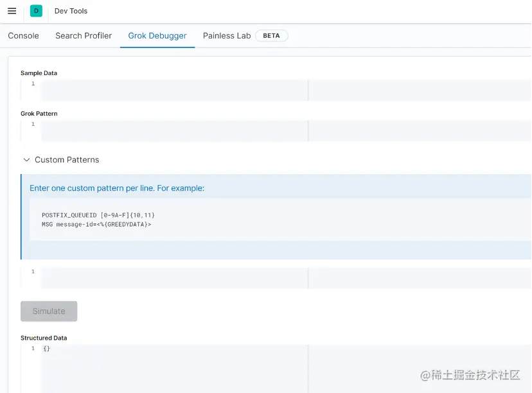532x393 pixels.
Task: Select line number 1 in Sample Data gutter
Action: point(33,83)
